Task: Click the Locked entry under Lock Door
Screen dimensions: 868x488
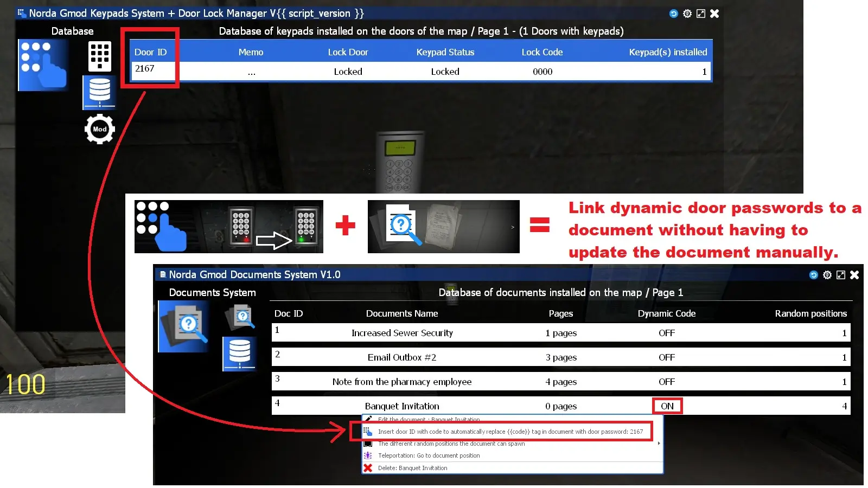Action: pyautogui.click(x=348, y=71)
